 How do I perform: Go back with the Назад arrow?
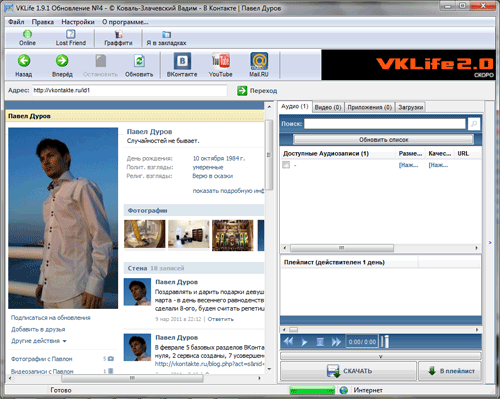click(24, 61)
